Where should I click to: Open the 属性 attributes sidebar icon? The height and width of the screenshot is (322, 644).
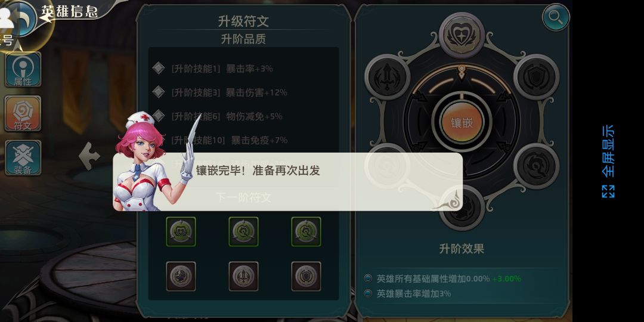[x=23, y=69]
